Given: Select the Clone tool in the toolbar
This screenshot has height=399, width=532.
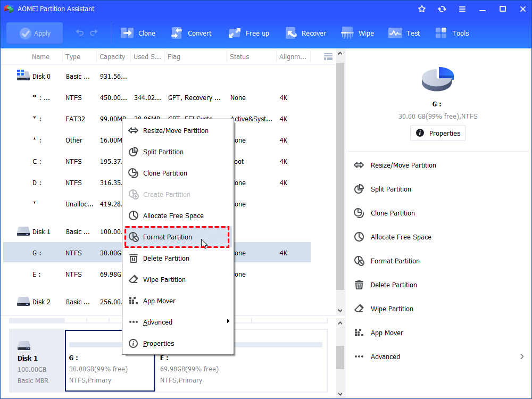Looking at the screenshot, I should coord(138,32).
